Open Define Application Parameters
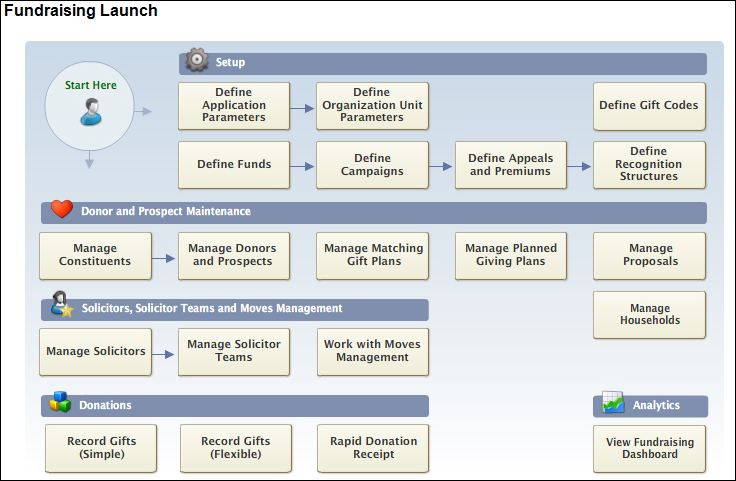736x481 pixels. pos(234,106)
